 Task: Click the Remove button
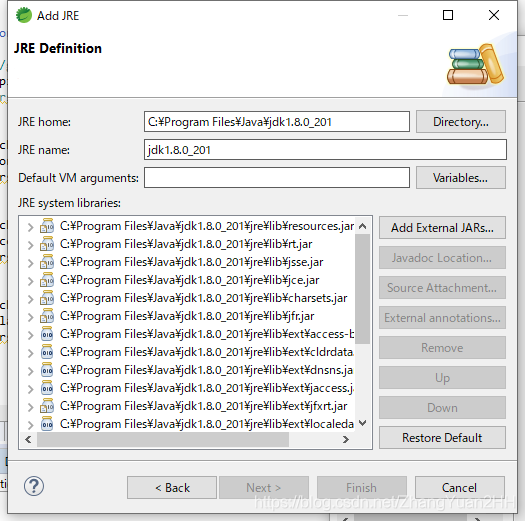point(442,348)
